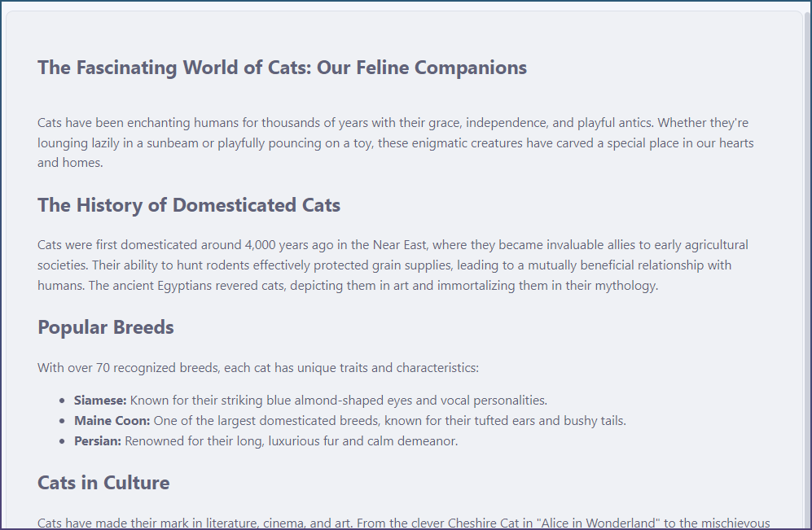Click the bullet point before Persian
The image size is (812, 530).
click(63, 441)
